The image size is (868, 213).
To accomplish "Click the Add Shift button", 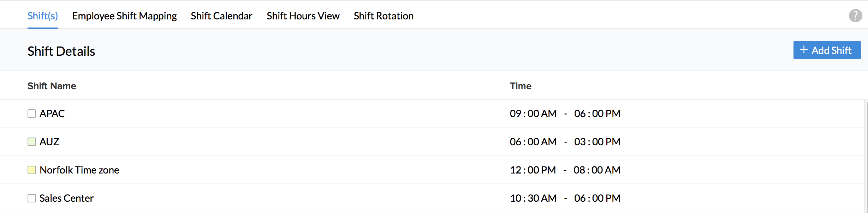I will click(827, 50).
